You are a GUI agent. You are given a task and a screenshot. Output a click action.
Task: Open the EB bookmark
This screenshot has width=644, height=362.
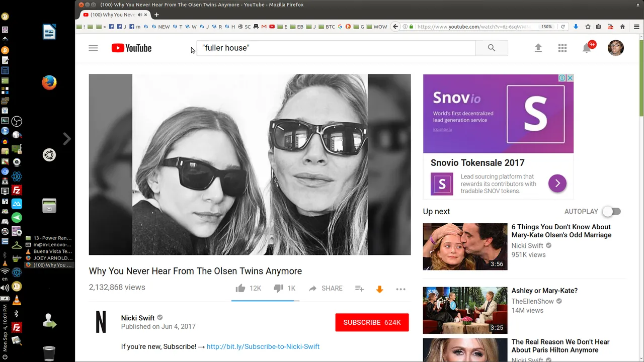[297, 27]
